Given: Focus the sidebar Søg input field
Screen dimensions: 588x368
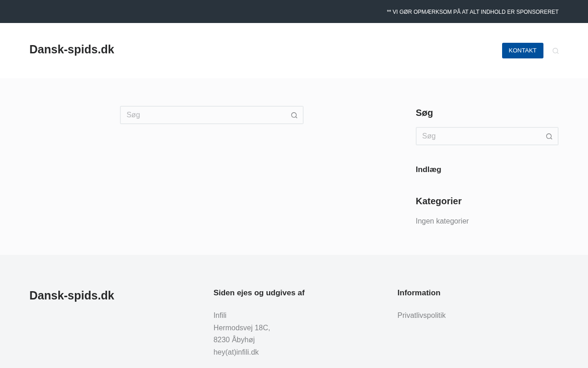Looking at the screenshot, I should point(479,136).
